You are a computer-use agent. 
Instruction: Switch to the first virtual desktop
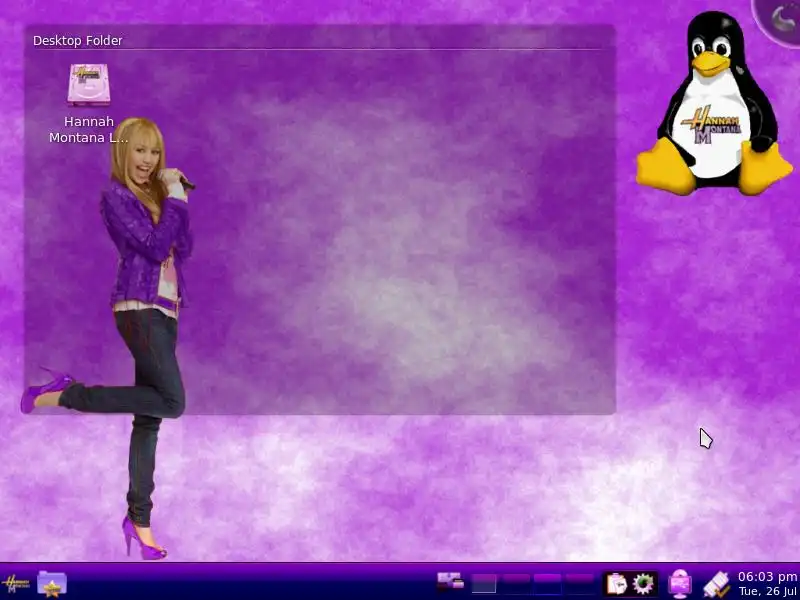483,583
